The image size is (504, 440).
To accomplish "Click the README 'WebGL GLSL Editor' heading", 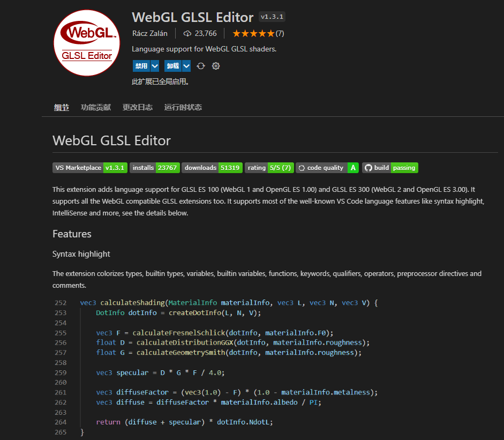I will click(x=111, y=140).
